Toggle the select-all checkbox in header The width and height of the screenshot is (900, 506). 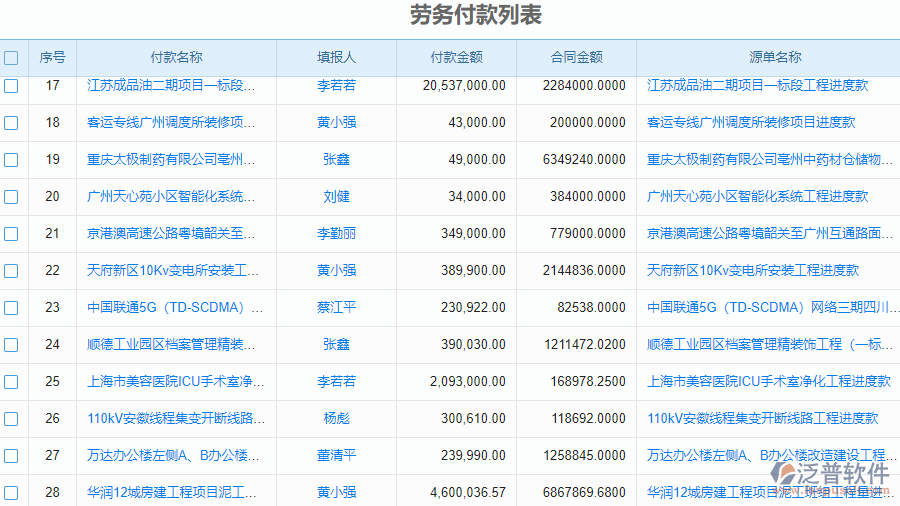11,58
